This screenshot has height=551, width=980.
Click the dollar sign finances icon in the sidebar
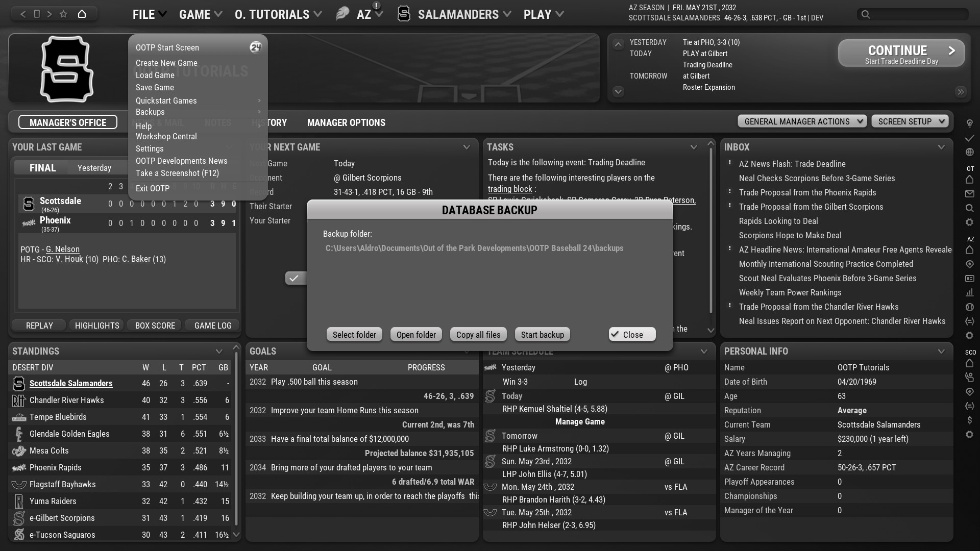(970, 420)
